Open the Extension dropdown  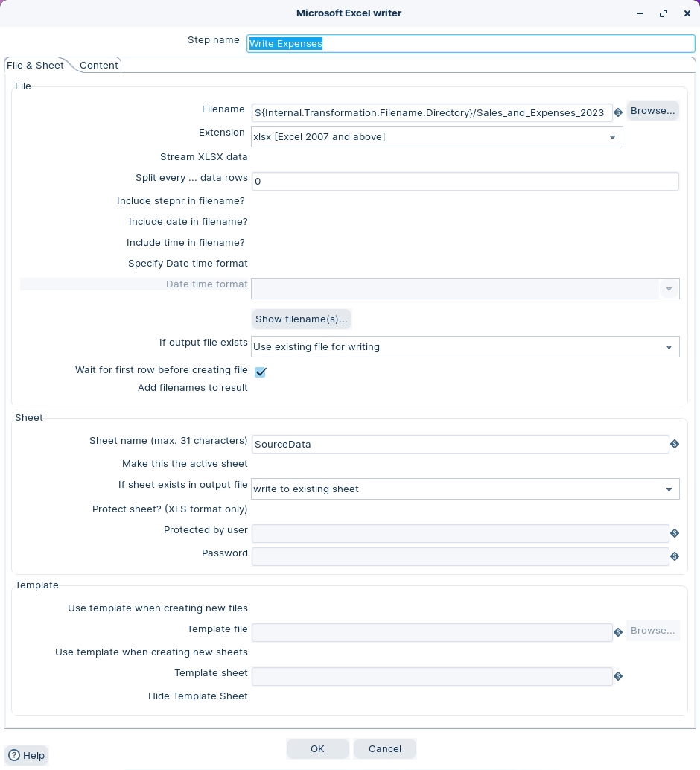(x=611, y=137)
